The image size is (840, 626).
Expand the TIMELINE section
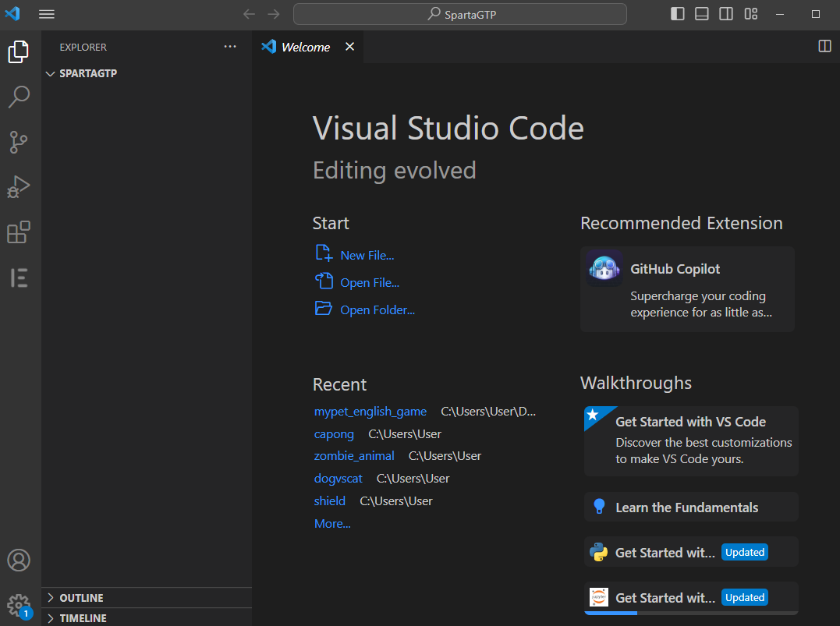pyautogui.click(x=147, y=618)
